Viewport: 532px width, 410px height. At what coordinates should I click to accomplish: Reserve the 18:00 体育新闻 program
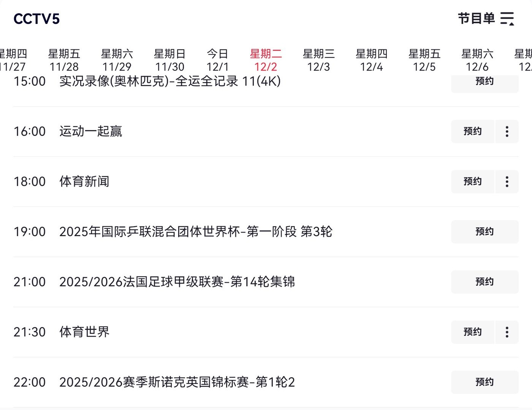(472, 181)
